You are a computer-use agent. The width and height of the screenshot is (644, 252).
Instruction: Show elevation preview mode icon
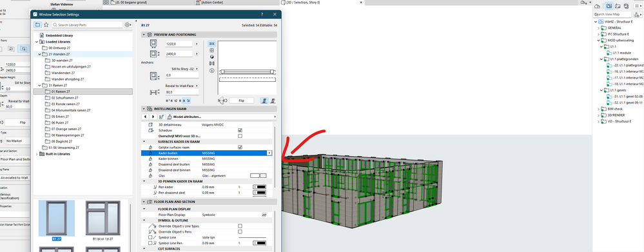point(212,50)
